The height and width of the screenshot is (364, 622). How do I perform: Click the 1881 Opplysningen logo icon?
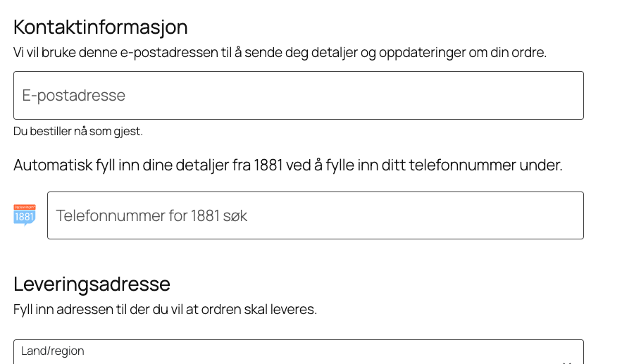(x=24, y=215)
